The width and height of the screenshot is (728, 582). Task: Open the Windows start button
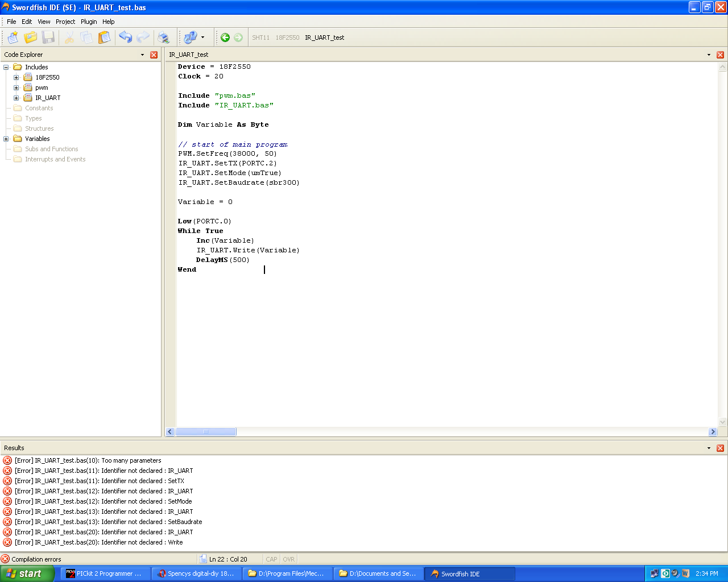click(x=27, y=573)
